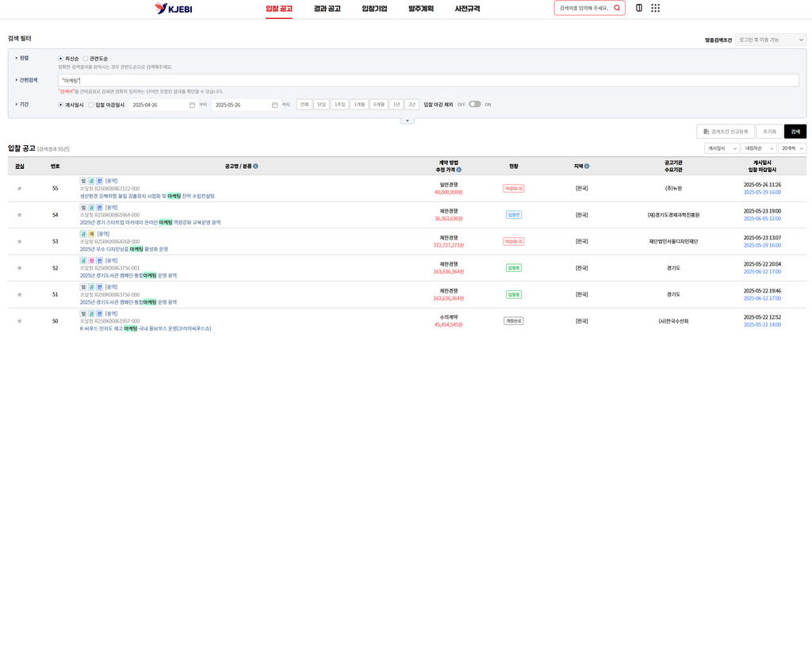Star the row numbered 53
Screen dimensions: 812x647
coord(20,242)
